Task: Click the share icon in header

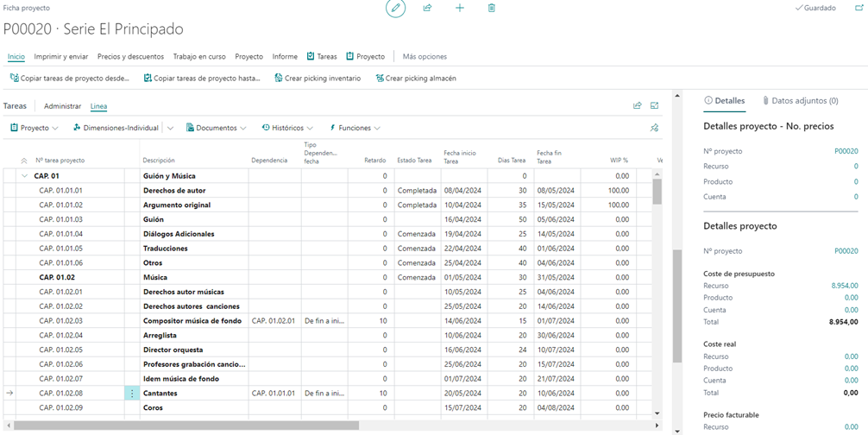Action: tap(427, 9)
